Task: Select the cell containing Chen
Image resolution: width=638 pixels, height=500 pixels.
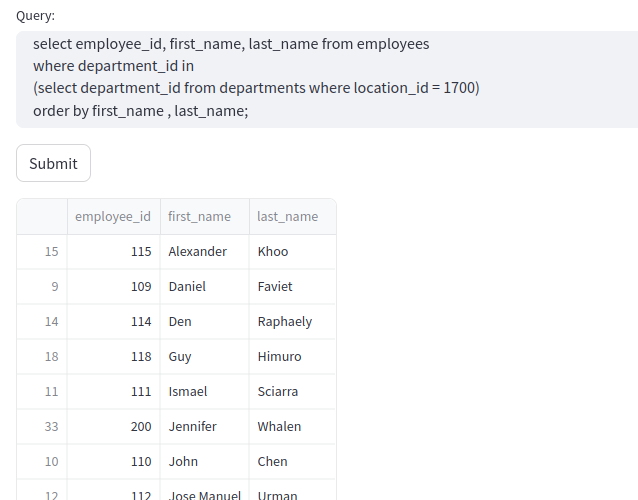Action: coord(293,461)
